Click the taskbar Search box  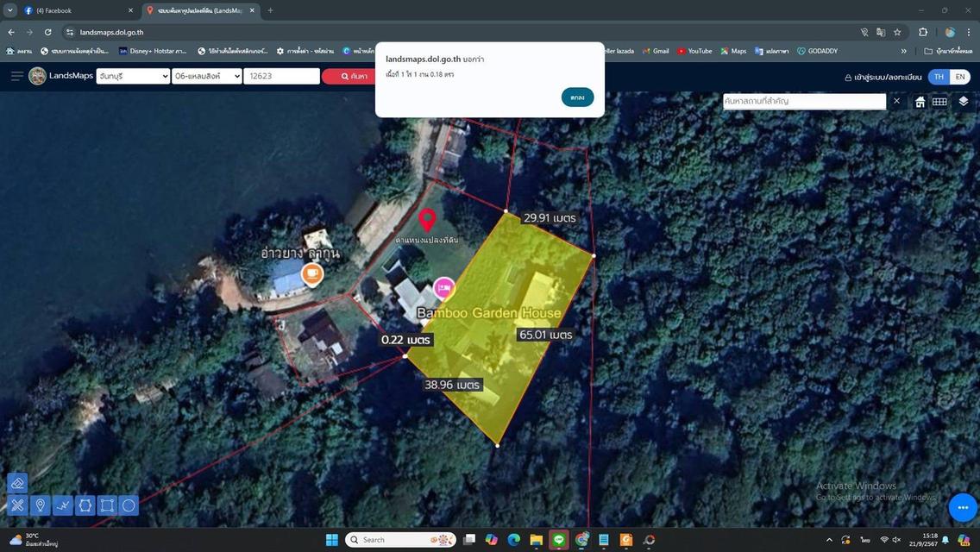pyautogui.click(x=400, y=540)
